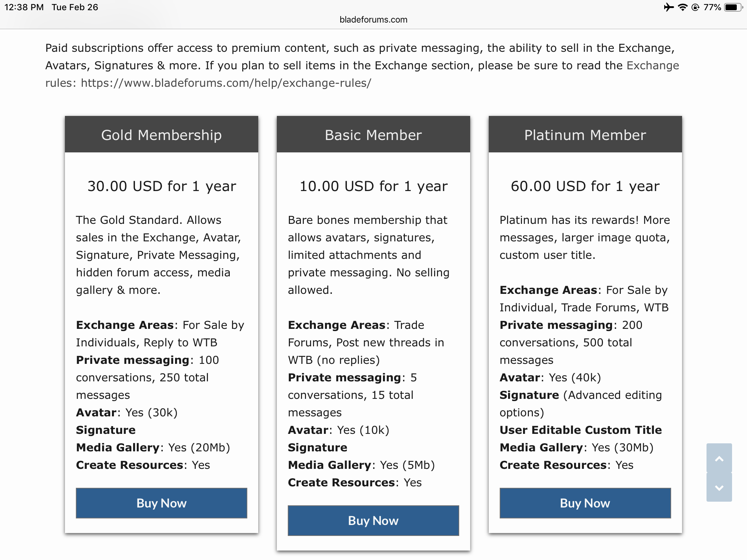The width and height of the screenshot is (747, 560).
Task: Click Buy Now for Gold Membership
Action: pos(161,503)
